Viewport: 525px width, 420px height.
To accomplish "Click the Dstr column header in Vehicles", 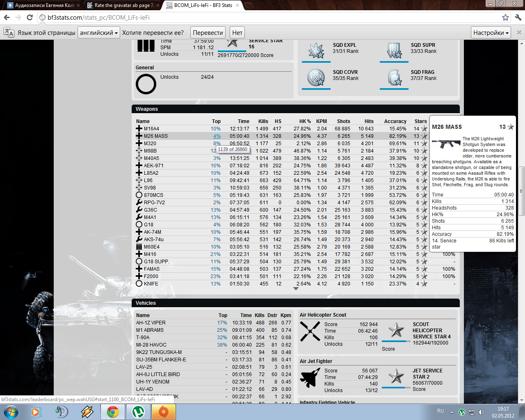I will click(272, 315).
